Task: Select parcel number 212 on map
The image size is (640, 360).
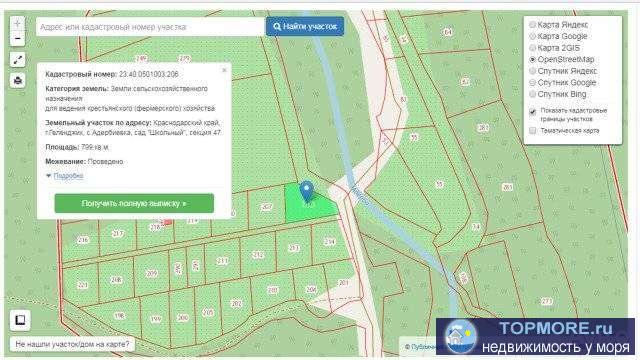Action: (x=258, y=255)
